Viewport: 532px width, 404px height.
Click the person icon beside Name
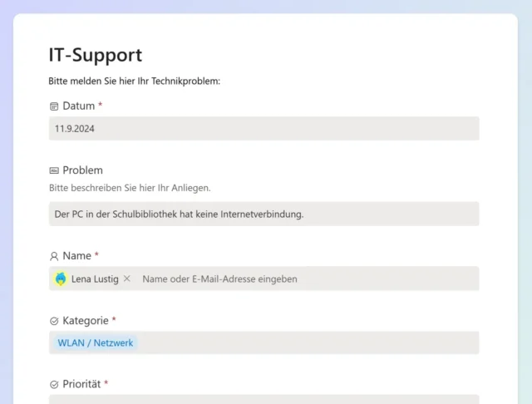coord(54,256)
